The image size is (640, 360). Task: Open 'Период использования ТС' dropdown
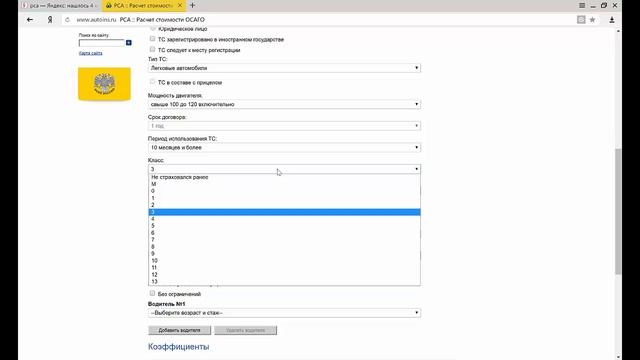pos(284,147)
